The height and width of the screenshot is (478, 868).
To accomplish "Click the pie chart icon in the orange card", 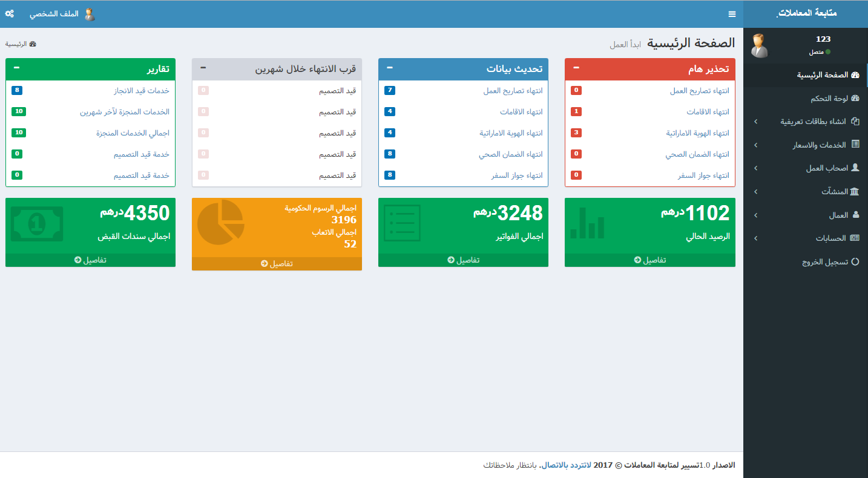I will (220, 223).
